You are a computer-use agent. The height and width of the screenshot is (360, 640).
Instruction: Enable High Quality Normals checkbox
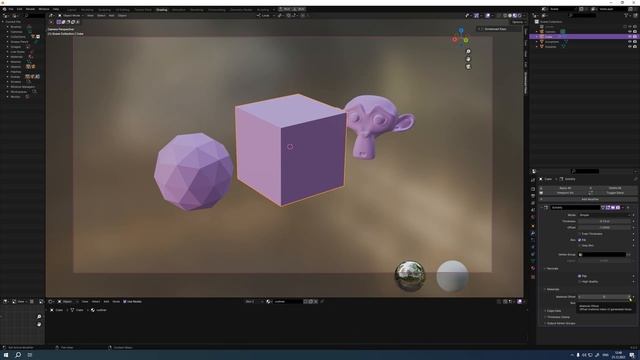pyautogui.click(x=580, y=282)
